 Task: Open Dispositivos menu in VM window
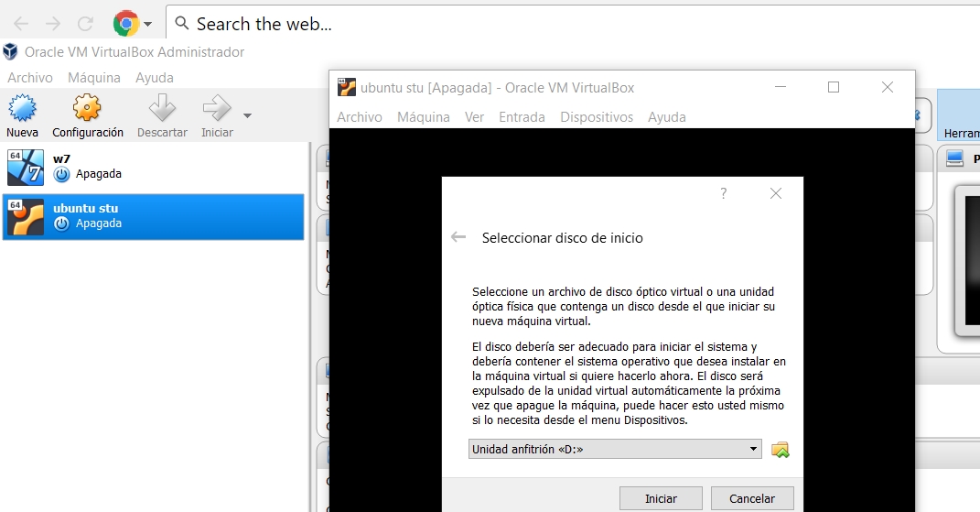597,117
